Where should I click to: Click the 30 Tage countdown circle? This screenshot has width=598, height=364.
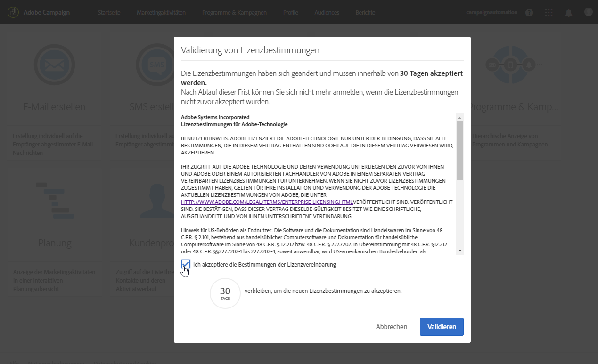click(x=225, y=293)
